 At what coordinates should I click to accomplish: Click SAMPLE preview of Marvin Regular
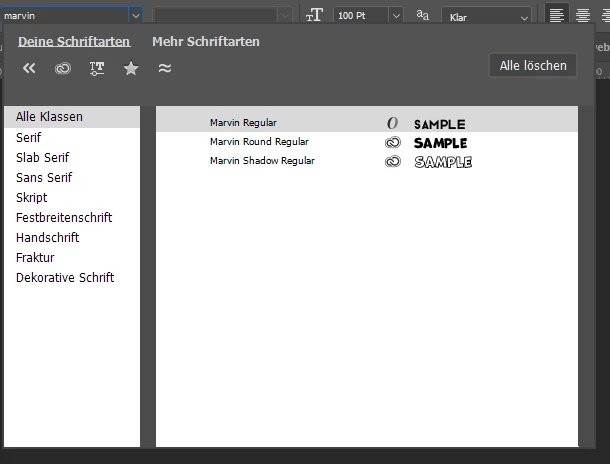pos(440,124)
